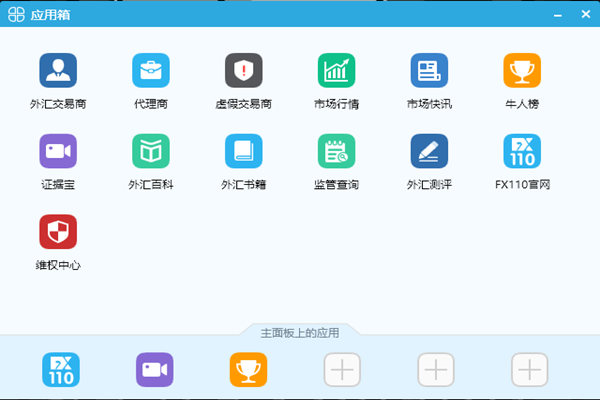This screenshot has height=400, width=600.
Task: Click the 外汇测评 text label
Action: [429, 185]
